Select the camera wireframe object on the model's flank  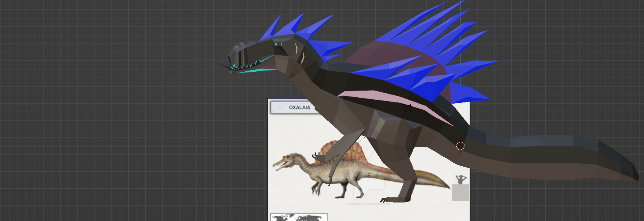click(x=407, y=108)
